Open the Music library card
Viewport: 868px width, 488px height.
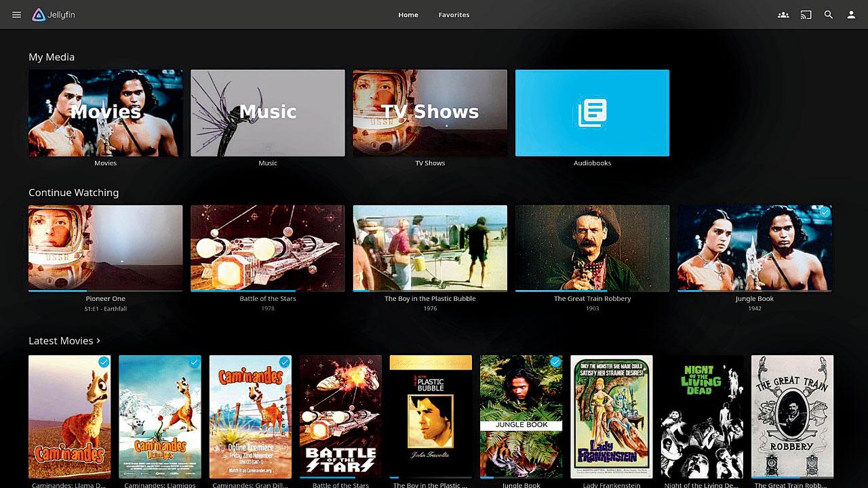coord(267,113)
